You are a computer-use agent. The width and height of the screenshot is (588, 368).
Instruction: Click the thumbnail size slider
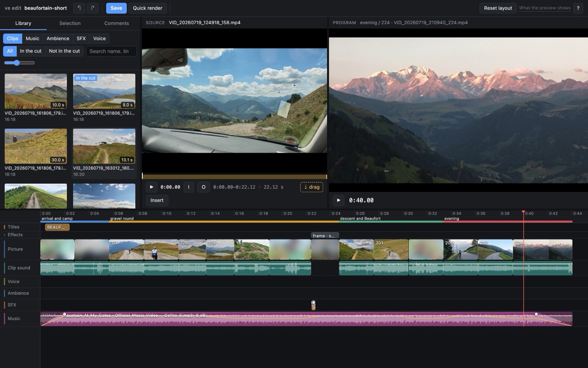pos(19,63)
